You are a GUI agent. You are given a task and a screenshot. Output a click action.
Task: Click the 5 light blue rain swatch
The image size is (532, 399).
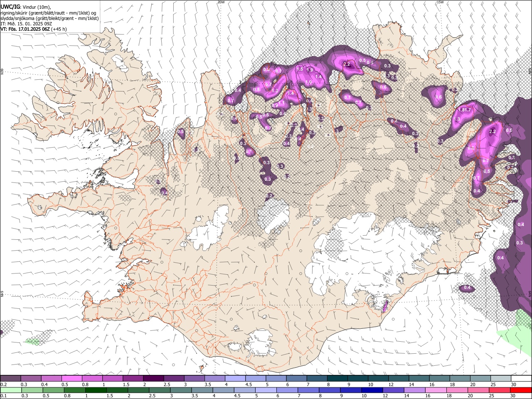point(266,390)
